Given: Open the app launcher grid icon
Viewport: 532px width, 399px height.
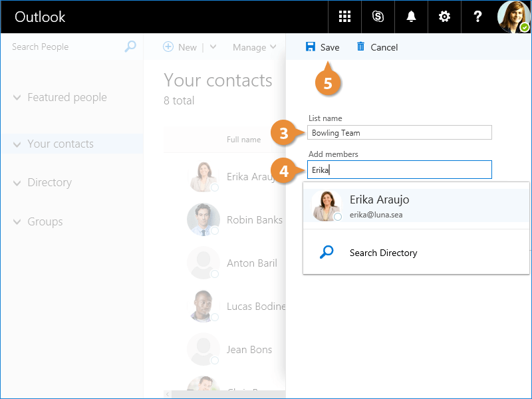Looking at the screenshot, I should click(344, 17).
